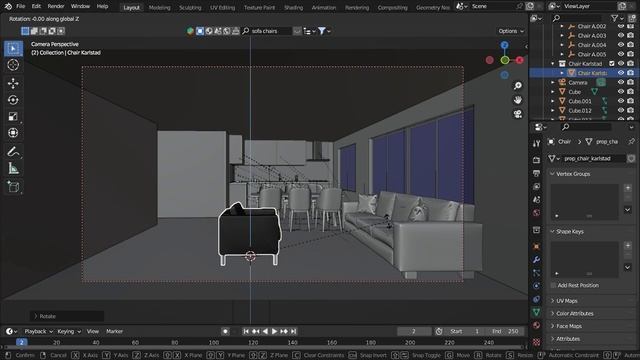Open the Output properties tab

pos(536,173)
